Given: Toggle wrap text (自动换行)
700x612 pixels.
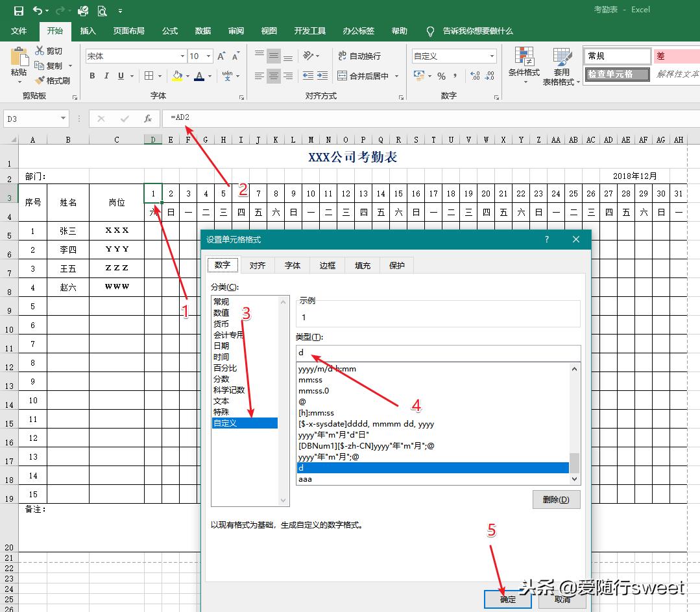Looking at the screenshot, I should point(359,56).
